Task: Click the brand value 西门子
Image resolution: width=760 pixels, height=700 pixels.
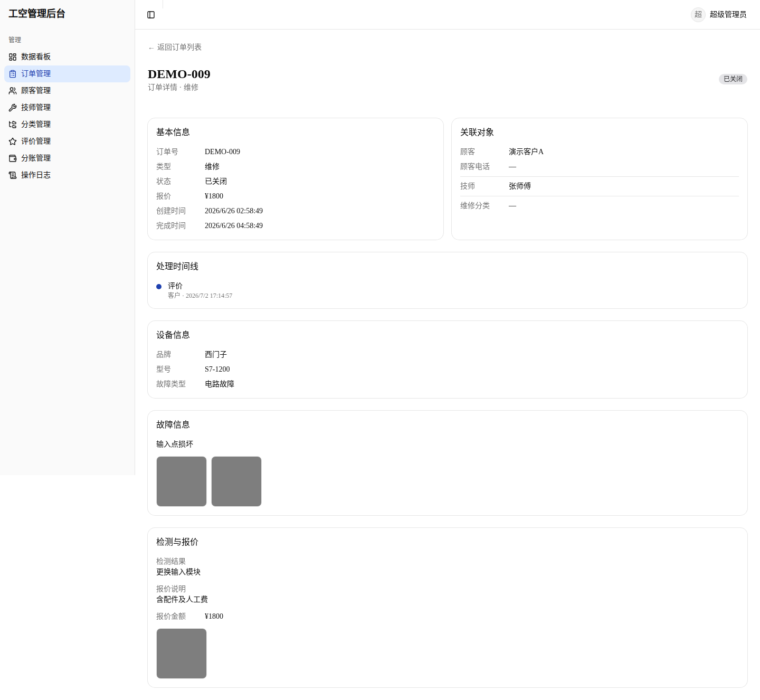Action: (x=216, y=355)
